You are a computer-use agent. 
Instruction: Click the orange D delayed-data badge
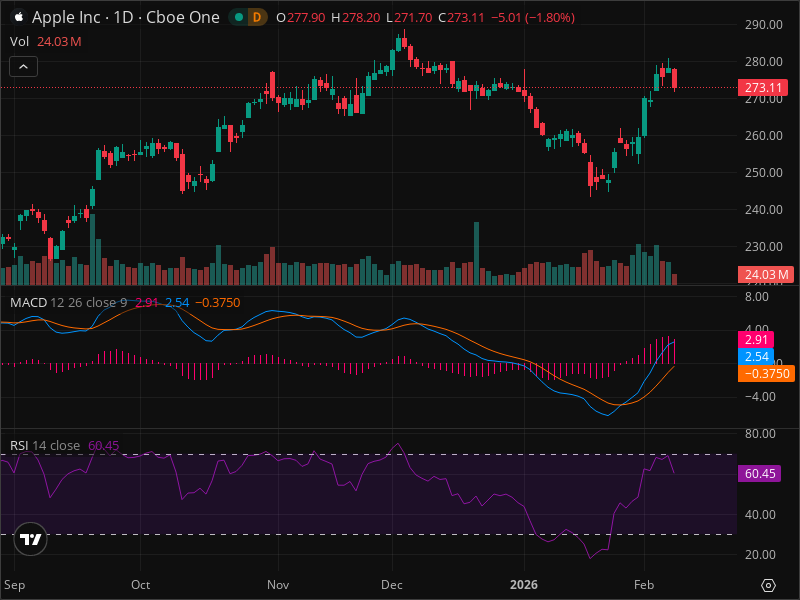[257, 17]
